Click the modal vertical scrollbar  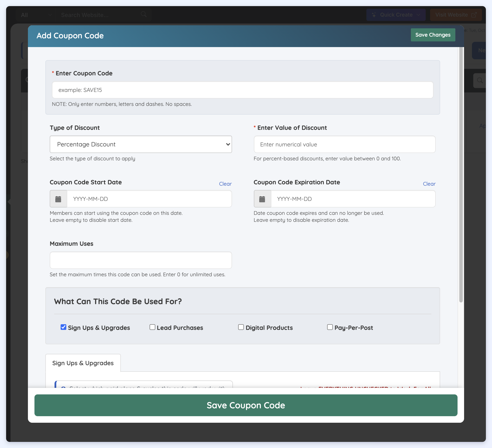coord(461,174)
